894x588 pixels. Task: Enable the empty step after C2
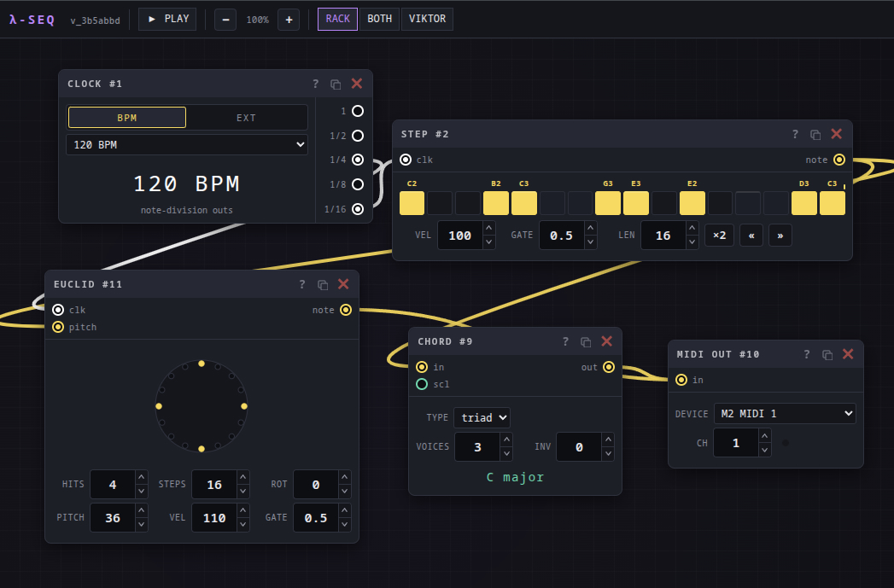point(440,203)
